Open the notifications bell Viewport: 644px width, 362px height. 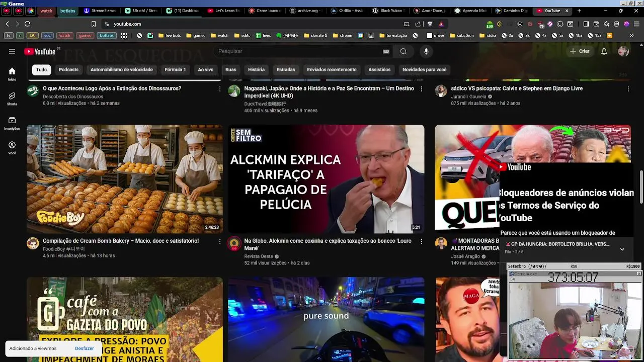pyautogui.click(x=604, y=51)
